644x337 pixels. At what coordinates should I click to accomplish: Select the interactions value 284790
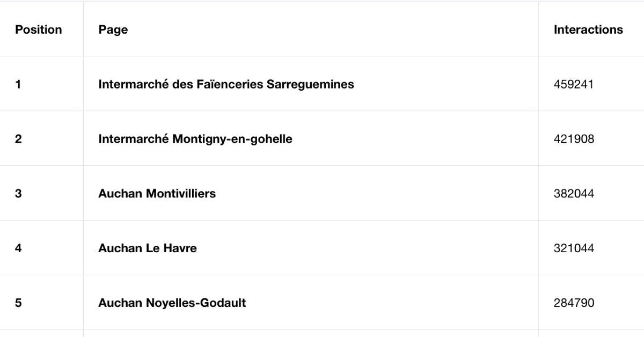pos(574,303)
